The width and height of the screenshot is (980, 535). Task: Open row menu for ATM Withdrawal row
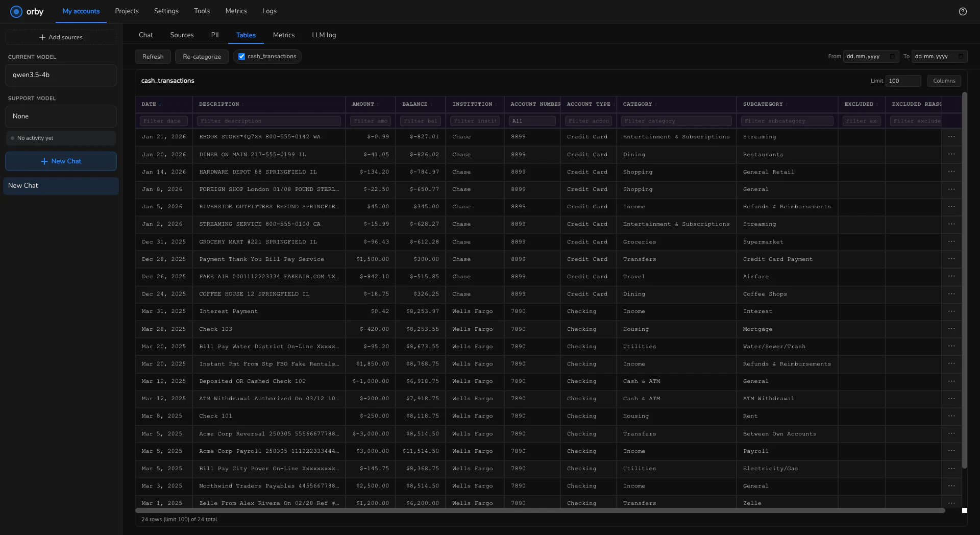[951, 398]
